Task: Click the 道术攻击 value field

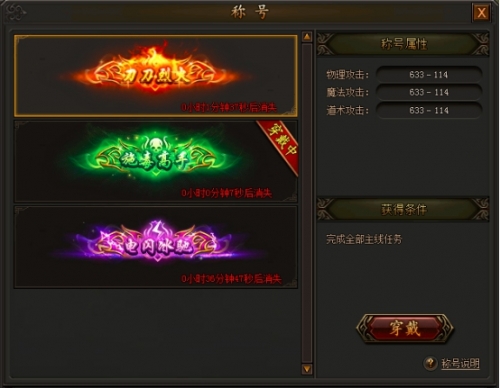Action: (429, 110)
